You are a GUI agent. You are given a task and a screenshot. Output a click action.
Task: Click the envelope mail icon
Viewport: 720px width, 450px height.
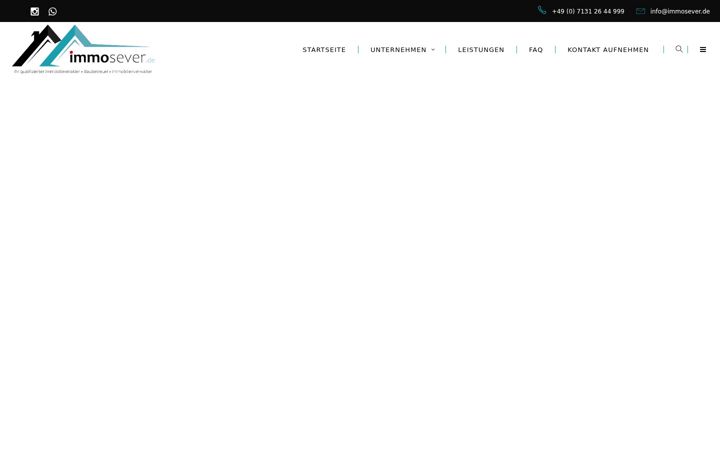[641, 11]
